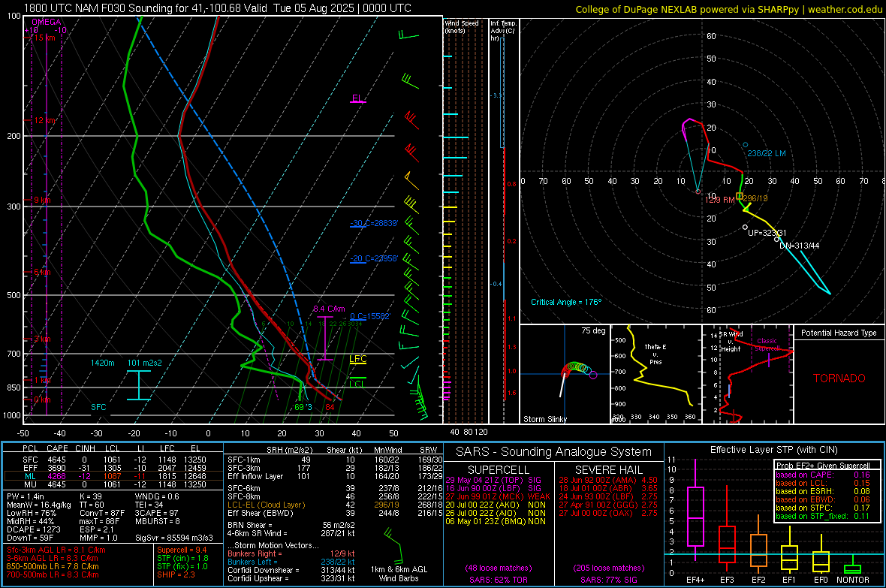Click the "-20 C=23958'" height label
The width and height of the screenshot is (886, 588).
(x=374, y=258)
